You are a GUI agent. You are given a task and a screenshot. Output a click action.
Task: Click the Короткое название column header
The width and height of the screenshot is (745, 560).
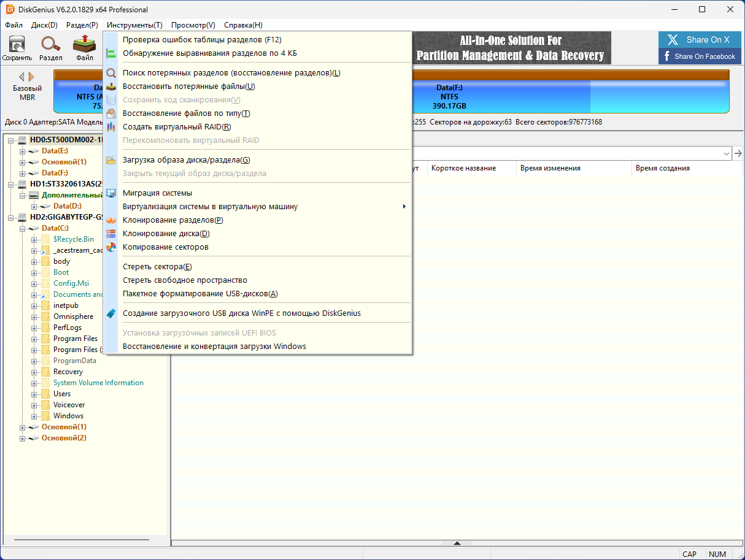pyautogui.click(x=471, y=168)
